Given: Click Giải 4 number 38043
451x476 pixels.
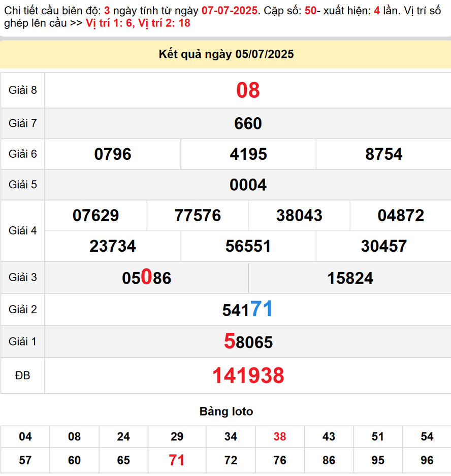Looking at the screenshot, I should (x=299, y=216).
